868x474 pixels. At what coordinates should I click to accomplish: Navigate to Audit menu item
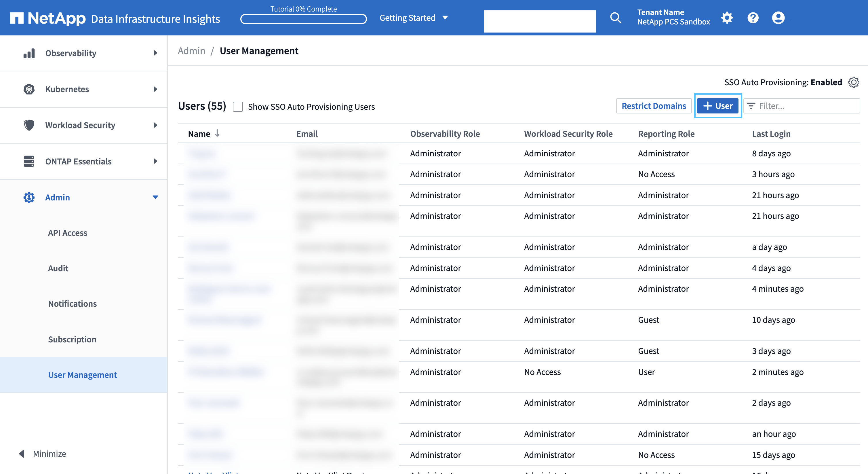point(58,267)
